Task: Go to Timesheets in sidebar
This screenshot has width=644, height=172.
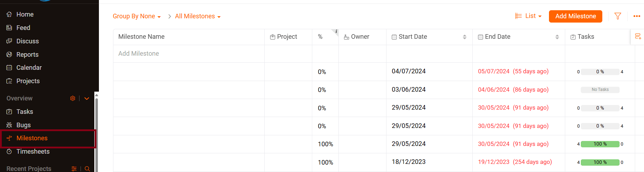Action: click(x=33, y=152)
